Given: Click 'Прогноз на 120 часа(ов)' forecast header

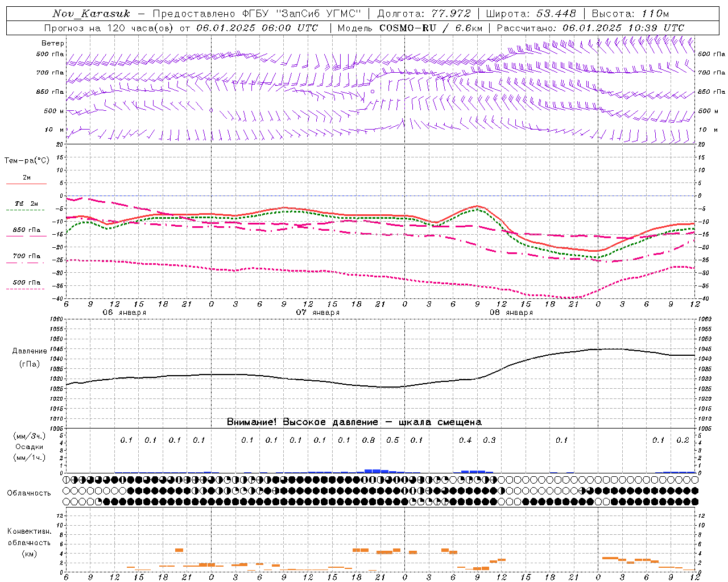Looking at the screenshot, I should click(x=109, y=28).
